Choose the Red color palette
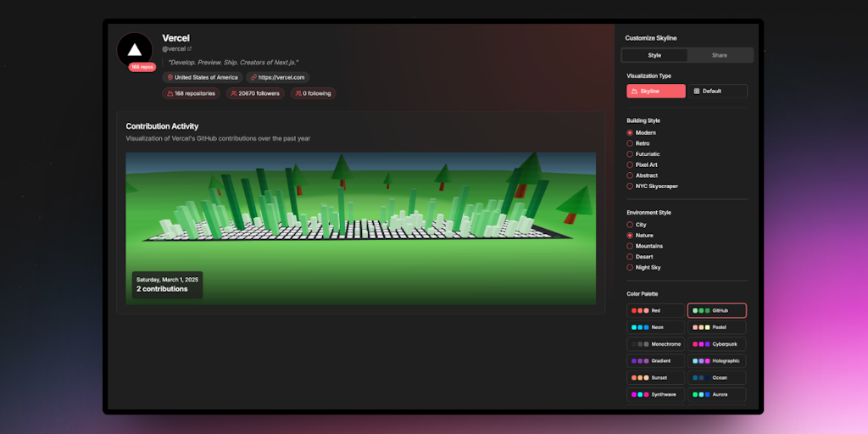Viewport: 868px width, 434px height. [655, 310]
